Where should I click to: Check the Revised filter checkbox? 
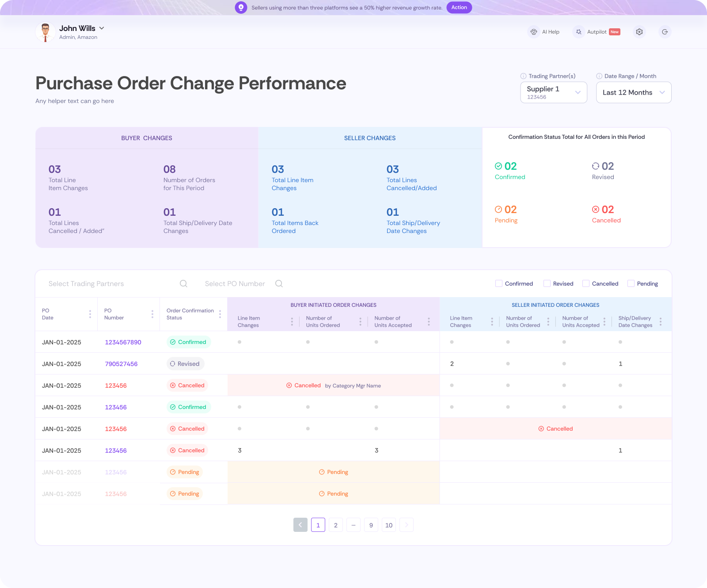tap(547, 284)
